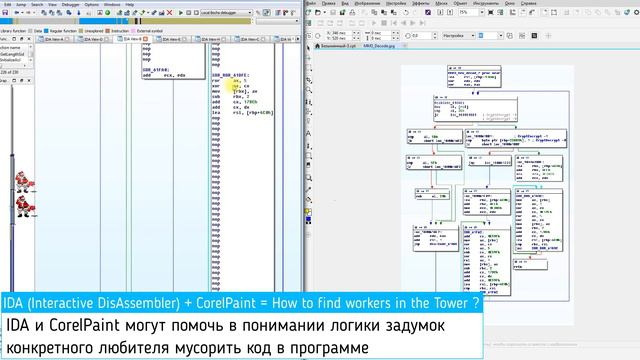640x360 pixels.
Task: Click the dark purple square icon in CorelPaint toolbar
Action: tap(428, 13)
